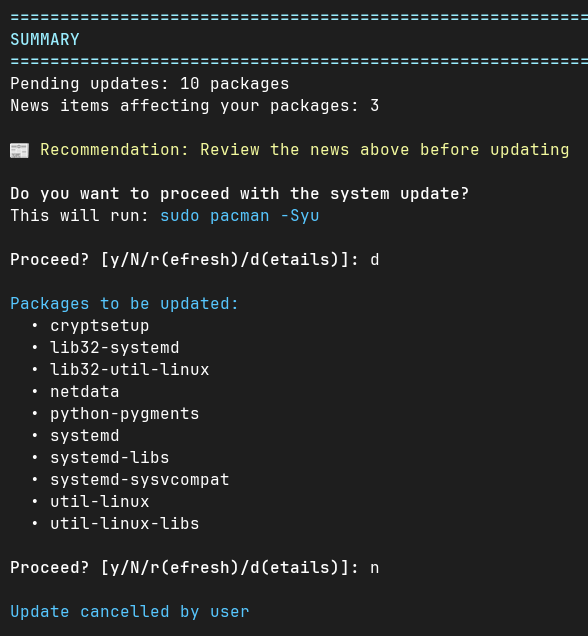Click the 'Pending updates: 10 packages' line

(150, 84)
